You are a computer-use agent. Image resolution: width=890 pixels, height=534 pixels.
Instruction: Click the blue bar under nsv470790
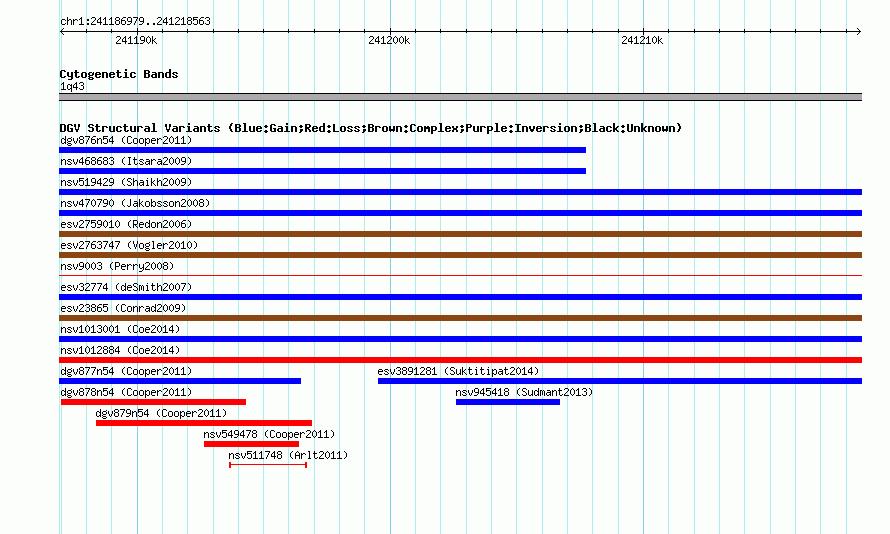click(x=460, y=213)
